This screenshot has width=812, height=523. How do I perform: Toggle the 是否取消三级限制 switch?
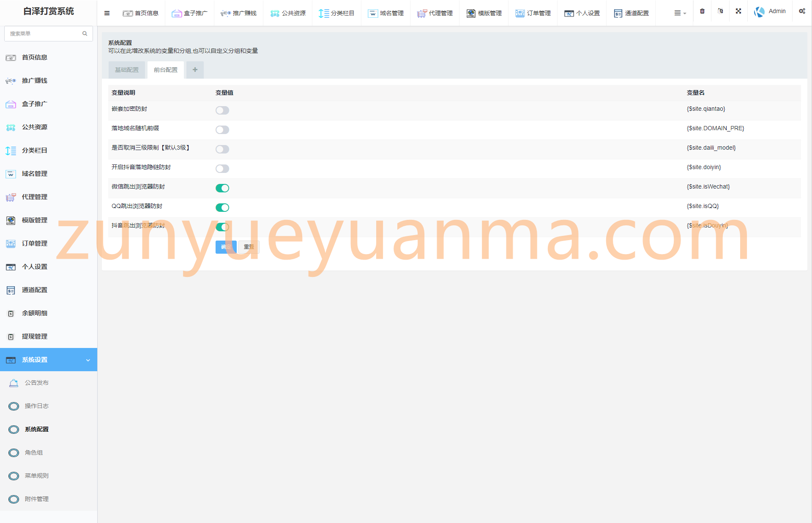coord(222,149)
